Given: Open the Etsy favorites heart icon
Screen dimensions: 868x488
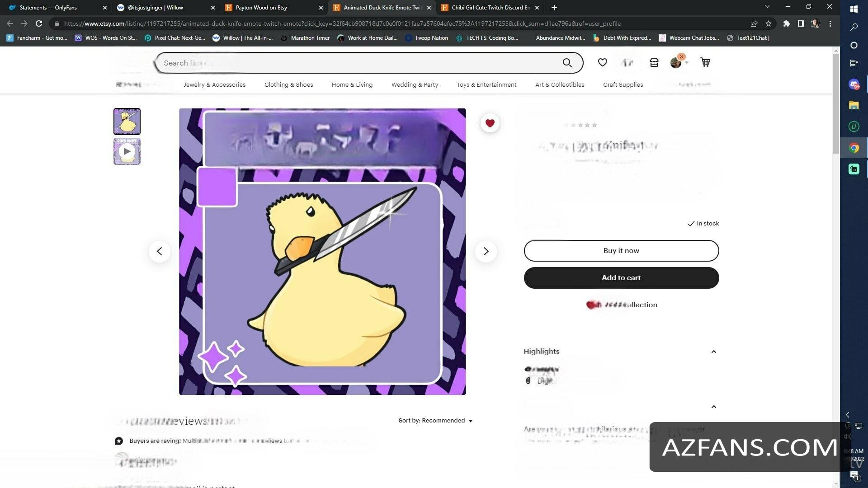Looking at the screenshot, I should coord(602,62).
